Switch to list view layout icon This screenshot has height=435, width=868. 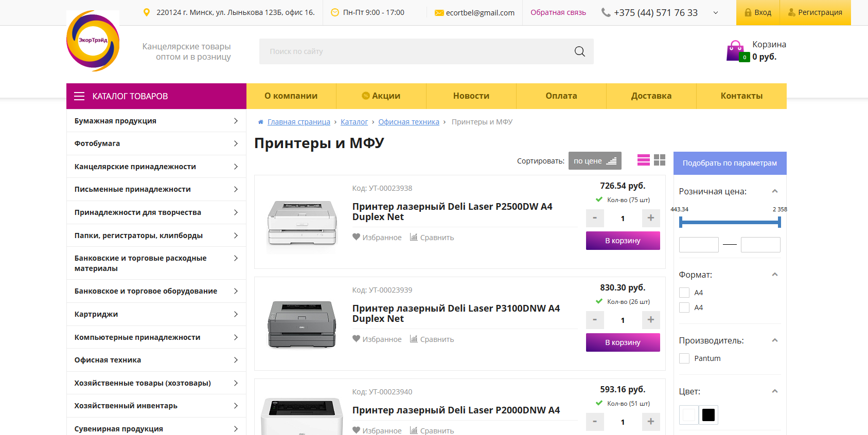coord(643,160)
